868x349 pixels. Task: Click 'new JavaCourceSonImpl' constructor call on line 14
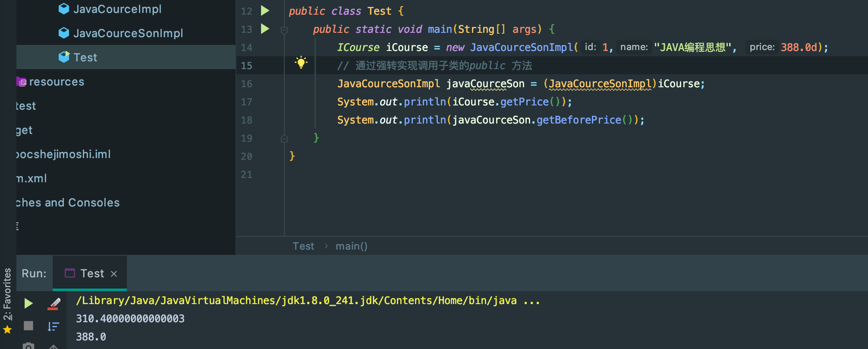509,47
